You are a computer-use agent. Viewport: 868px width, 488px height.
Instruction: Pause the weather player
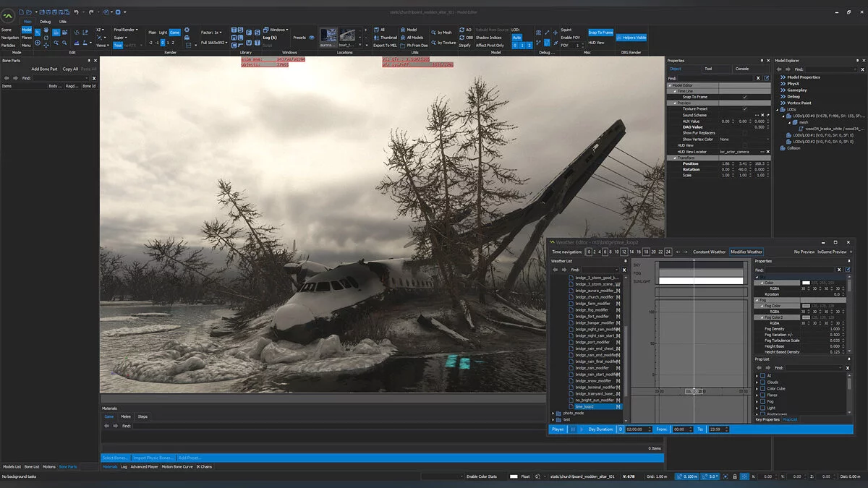tap(573, 429)
